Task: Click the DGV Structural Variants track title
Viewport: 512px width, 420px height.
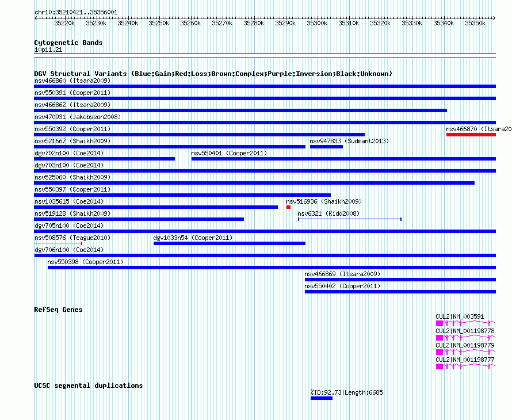Action: coord(213,74)
